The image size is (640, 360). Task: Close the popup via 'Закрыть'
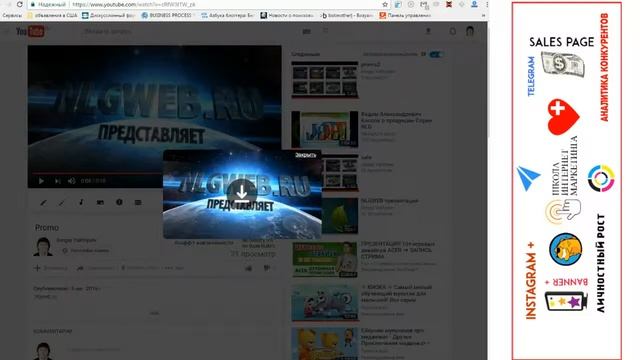click(306, 155)
